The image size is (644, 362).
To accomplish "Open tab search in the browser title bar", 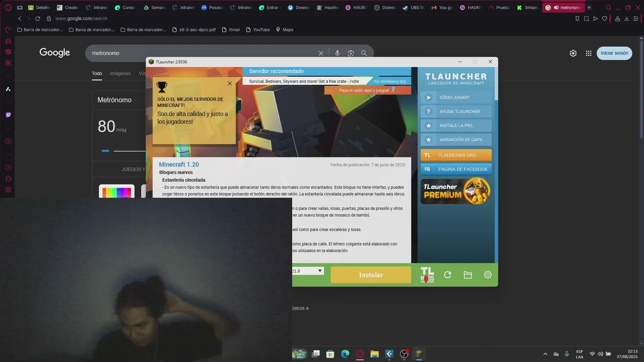I will point(608,8).
